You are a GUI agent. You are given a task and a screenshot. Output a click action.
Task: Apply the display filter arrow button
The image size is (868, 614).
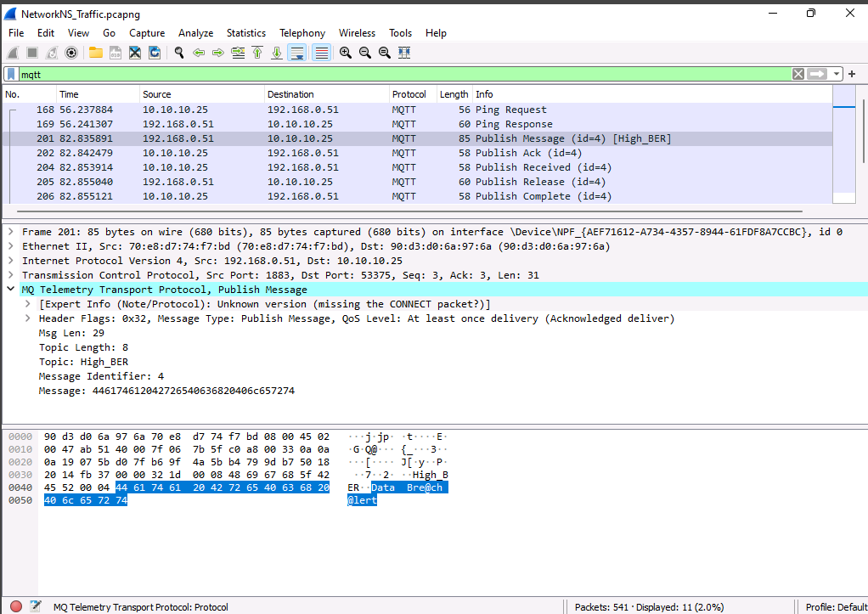(817, 74)
